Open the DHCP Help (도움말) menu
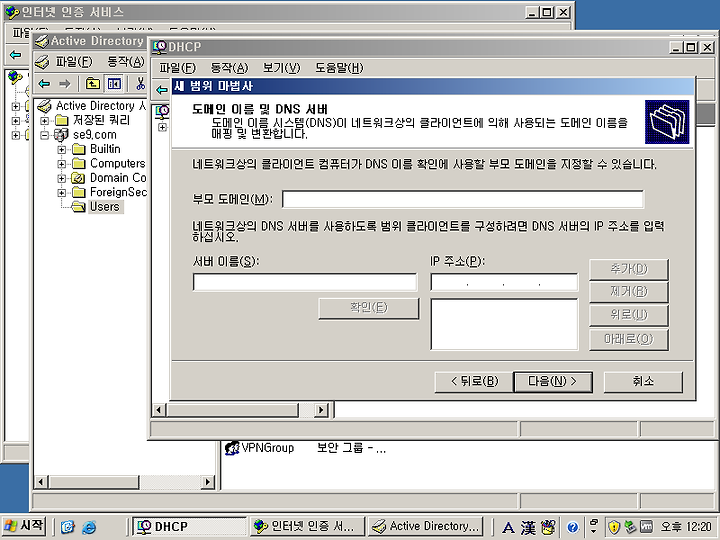Screen dimensions: 720x540 (x=339, y=68)
